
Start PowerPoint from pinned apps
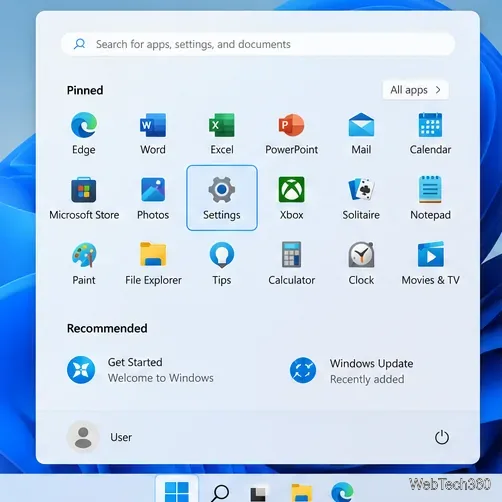(x=291, y=134)
